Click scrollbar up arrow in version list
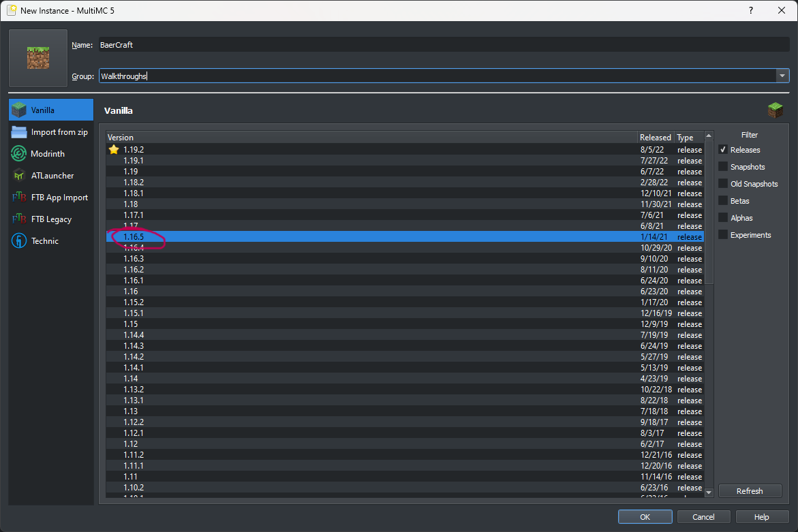Image resolution: width=798 pixels, height=532 pixels. tap(709, 136)
